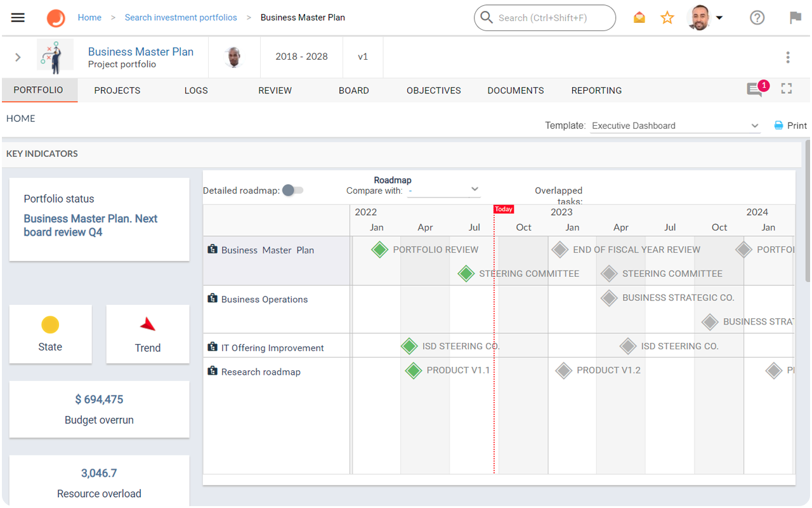Open help via the question mark icon

pos(757,17)
